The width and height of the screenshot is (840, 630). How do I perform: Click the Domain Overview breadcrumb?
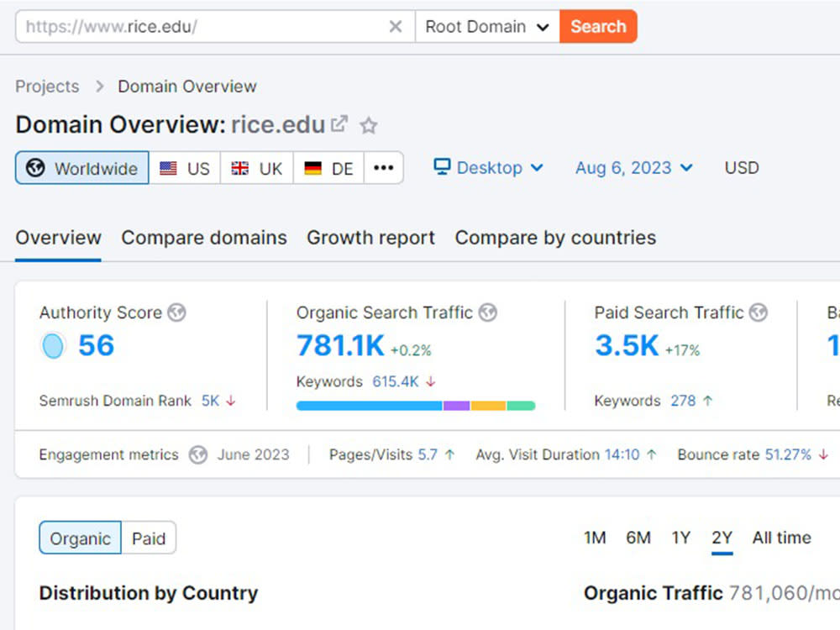coord(187,87)
